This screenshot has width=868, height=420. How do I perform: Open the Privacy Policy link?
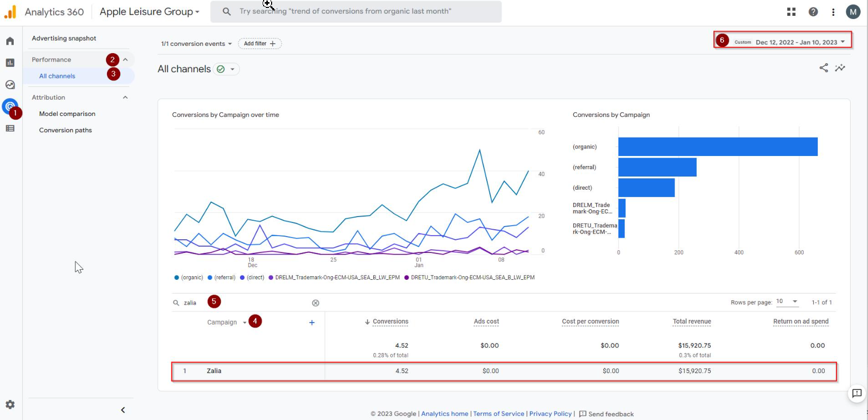click(550, 414)
